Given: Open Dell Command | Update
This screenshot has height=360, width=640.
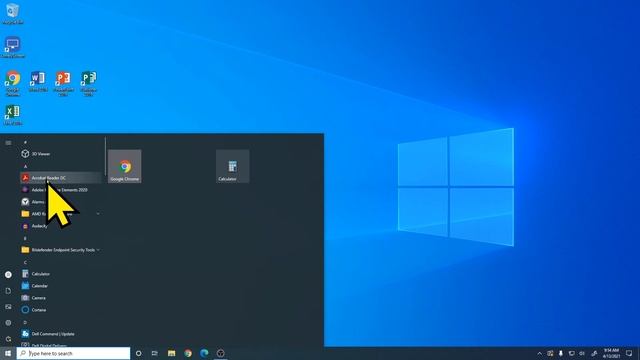Looking at the screenshot, I should point(61,334).
